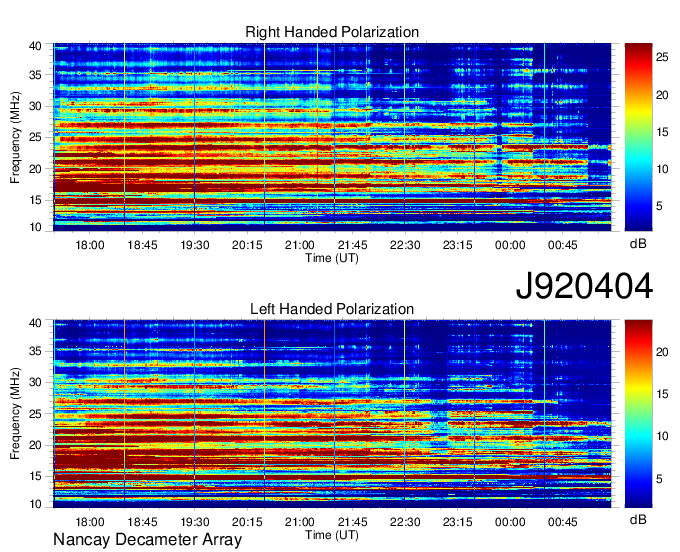Click the 18:45 time tick of Left Handed plot
The image size is (680, 552).
point(142,522)
